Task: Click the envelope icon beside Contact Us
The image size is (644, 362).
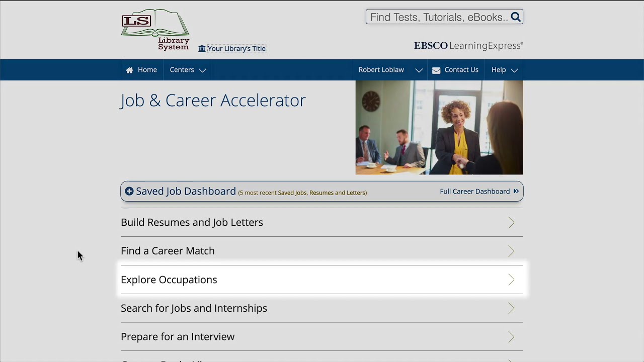Action: 436,70
